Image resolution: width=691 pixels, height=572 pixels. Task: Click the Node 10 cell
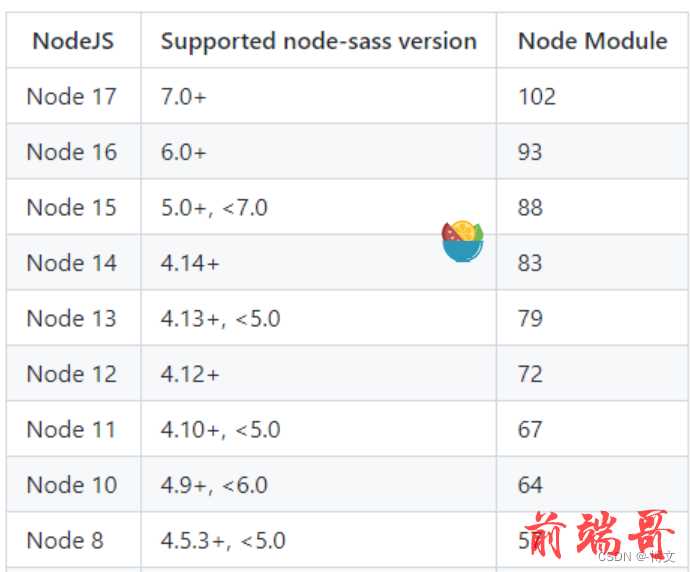(x=72, y=485)
